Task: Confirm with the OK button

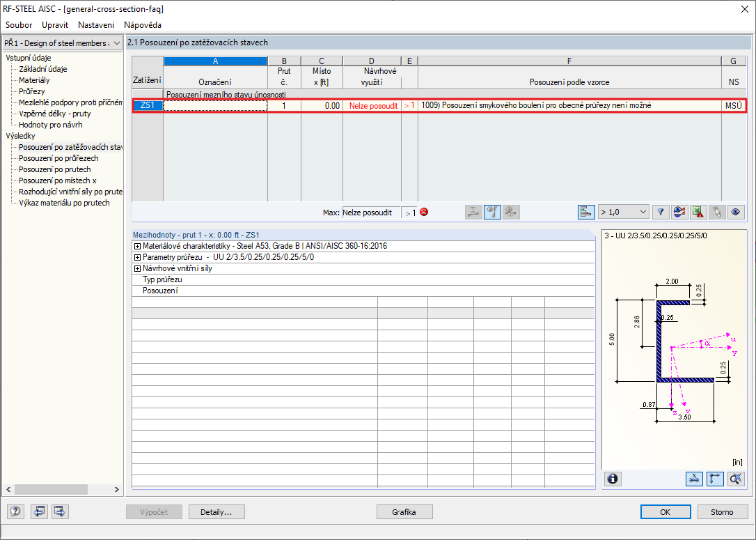Action: pos(666,512)
